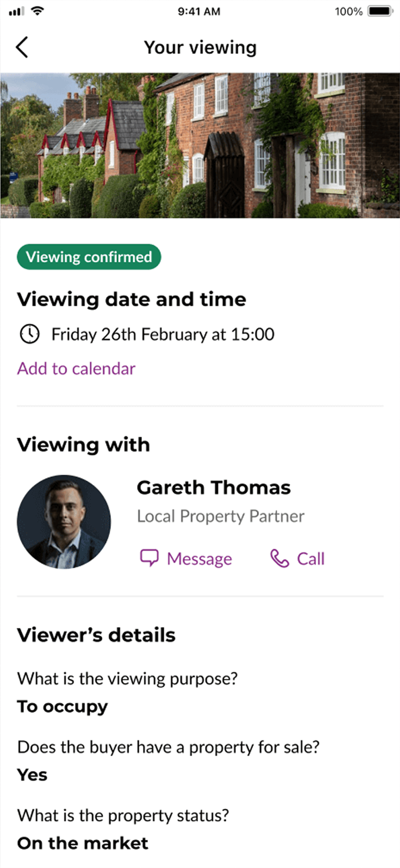400x868 pixels.
Task: Tap the Local Property Partner subtitle
Action: coord(220,516)
